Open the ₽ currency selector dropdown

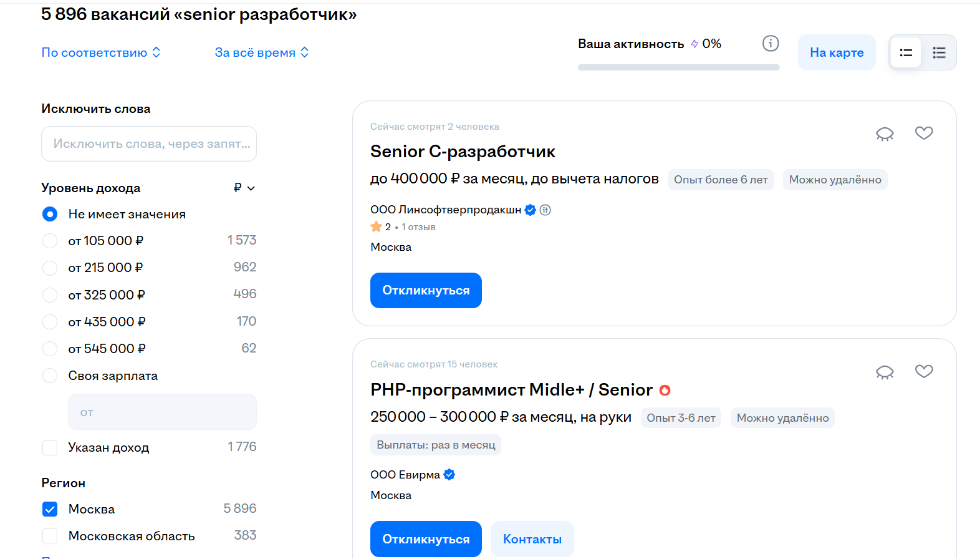[x=244, y=188]
